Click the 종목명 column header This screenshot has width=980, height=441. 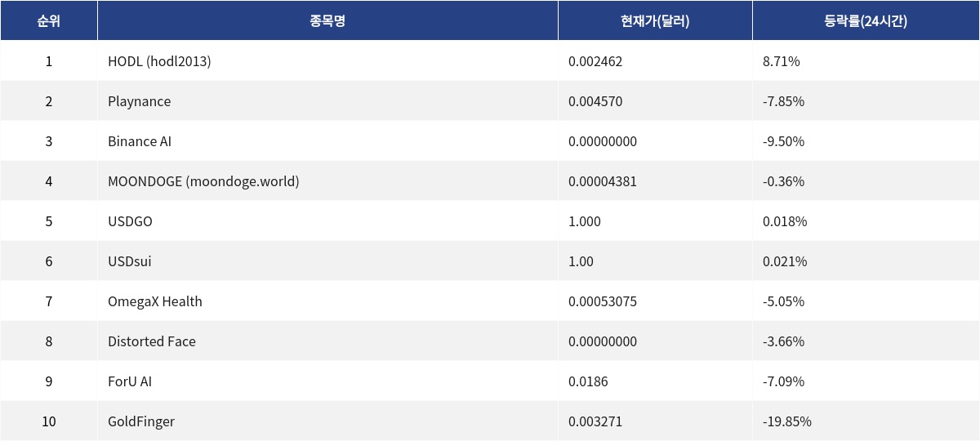(327, 21)
